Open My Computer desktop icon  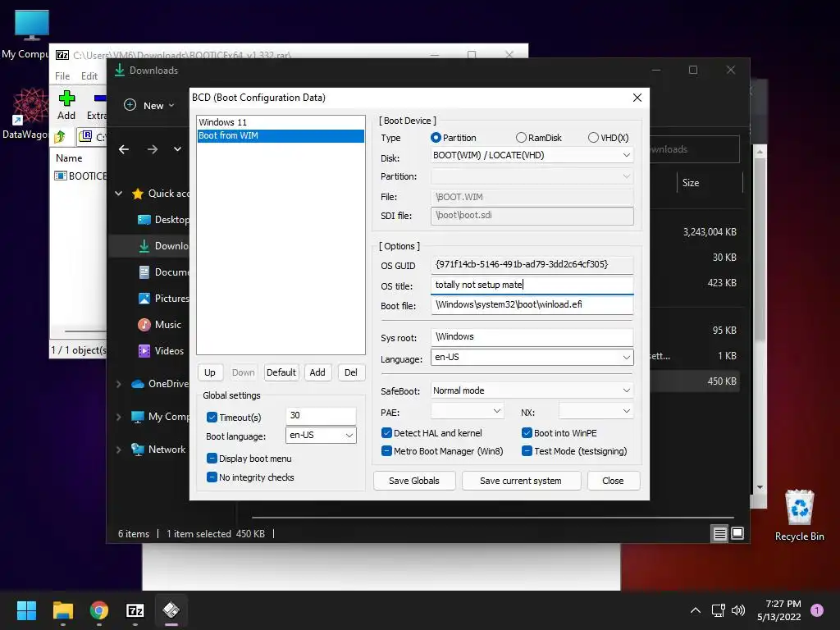click(x=31, y=33)
